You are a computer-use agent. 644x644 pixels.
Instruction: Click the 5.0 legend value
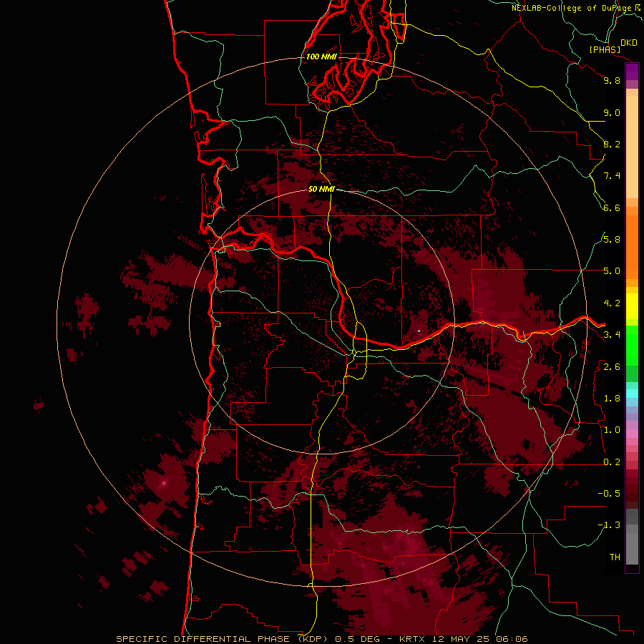pos(612,271)
